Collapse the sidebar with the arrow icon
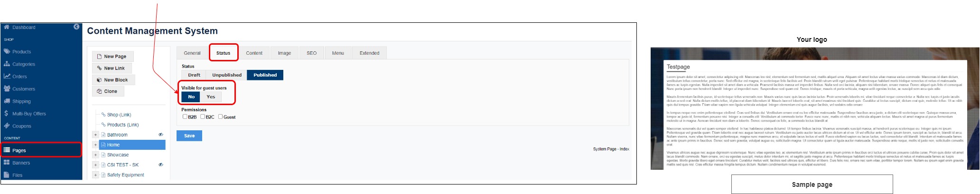Screen dimensions: 980x194 pyautogui.click(x=76, y=27)
